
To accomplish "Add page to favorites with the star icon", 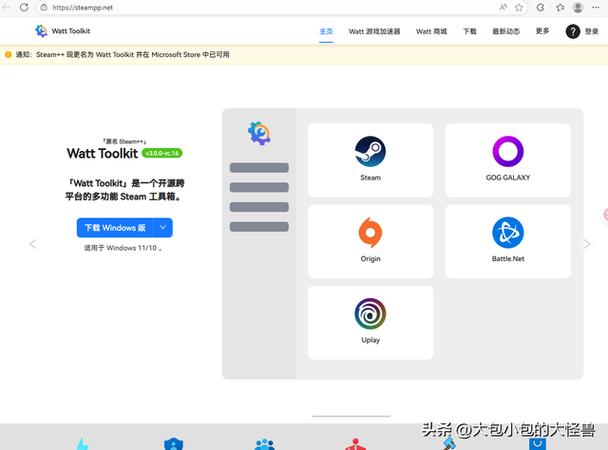I will pyautogui.click(x=519, y=7).
